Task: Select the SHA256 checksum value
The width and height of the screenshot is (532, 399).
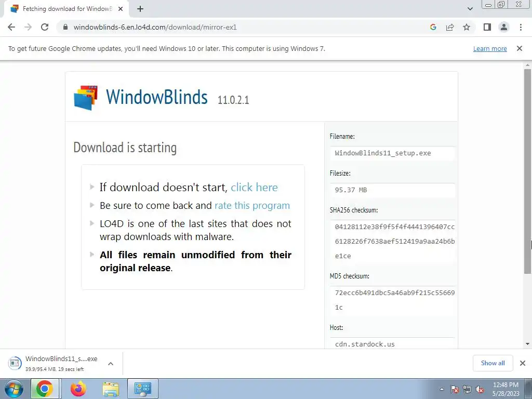Action: (x=395, y=241)
